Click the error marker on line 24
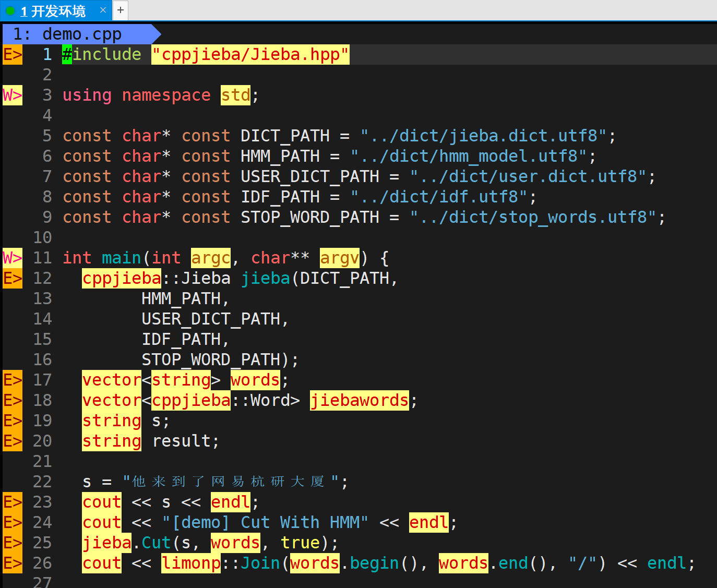 tap(13, 522)
